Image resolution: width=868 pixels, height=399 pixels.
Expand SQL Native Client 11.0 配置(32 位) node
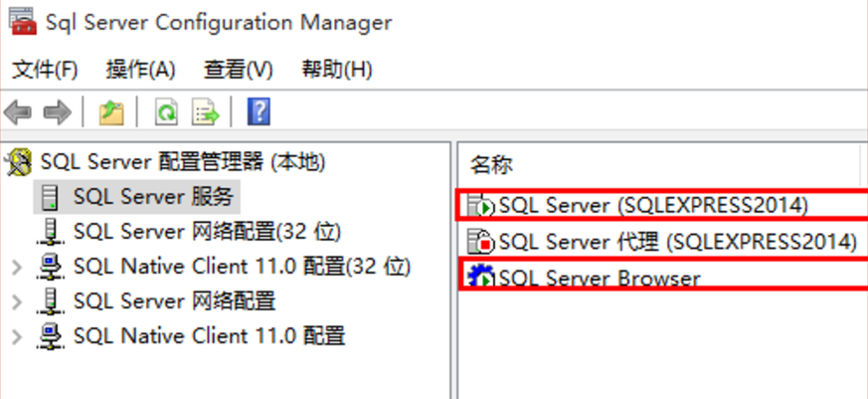(17, 268)
